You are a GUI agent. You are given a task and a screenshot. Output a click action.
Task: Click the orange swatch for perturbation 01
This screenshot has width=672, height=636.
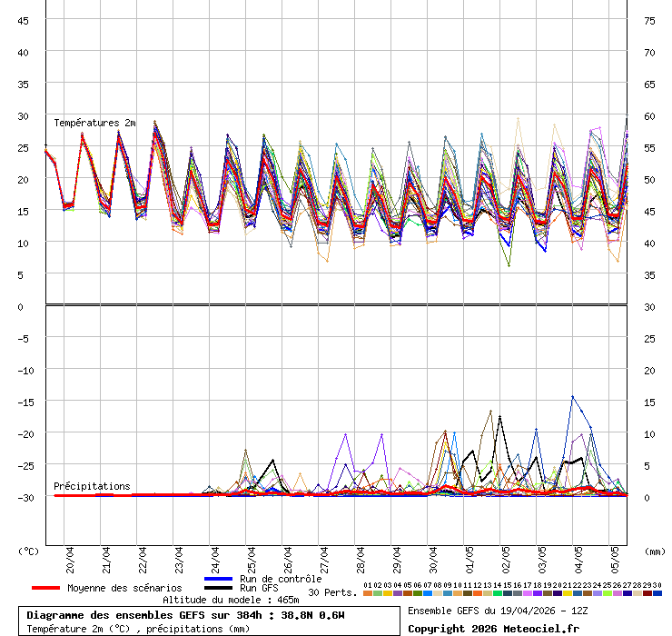(x=367, y=593)
